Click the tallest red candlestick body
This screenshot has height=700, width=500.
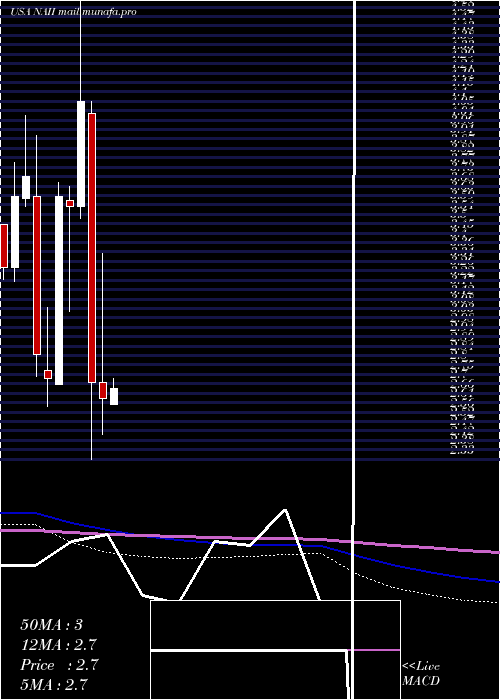click(x=92, y=248)
